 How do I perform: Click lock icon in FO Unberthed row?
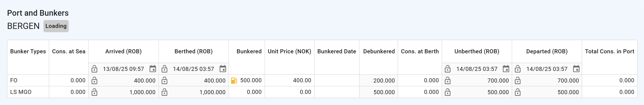pyautogui.click(x=448, y=81)
